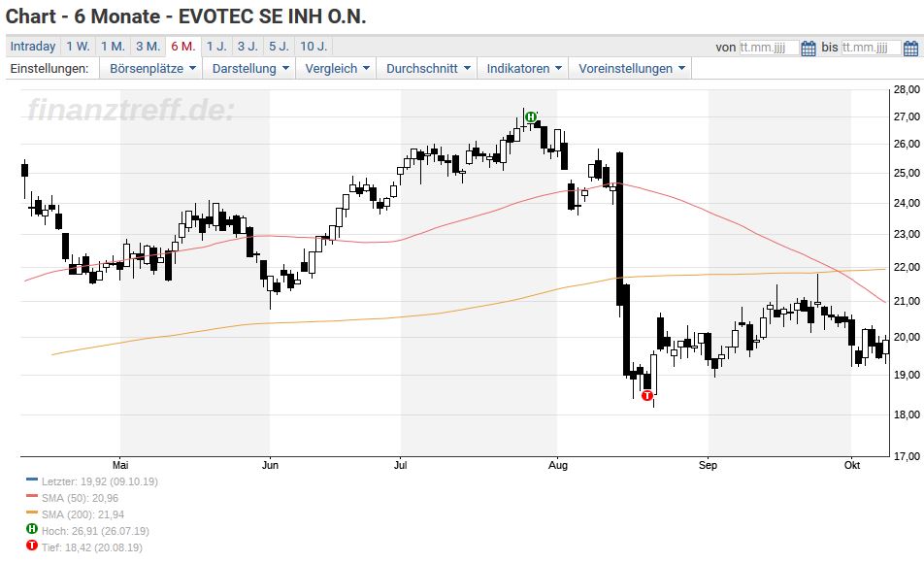Open the Voreinstellungen dropdown

(x=631, y=68)
